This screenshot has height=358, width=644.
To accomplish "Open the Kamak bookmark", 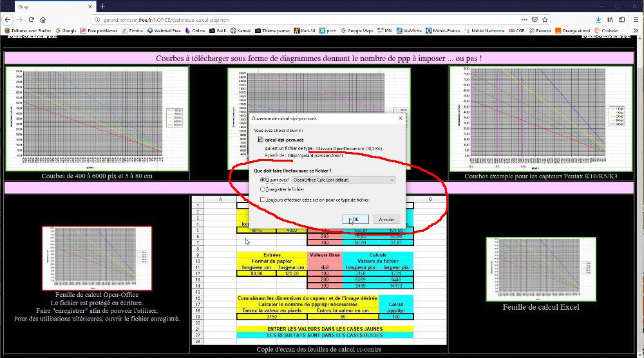I will tap(241, 30).
